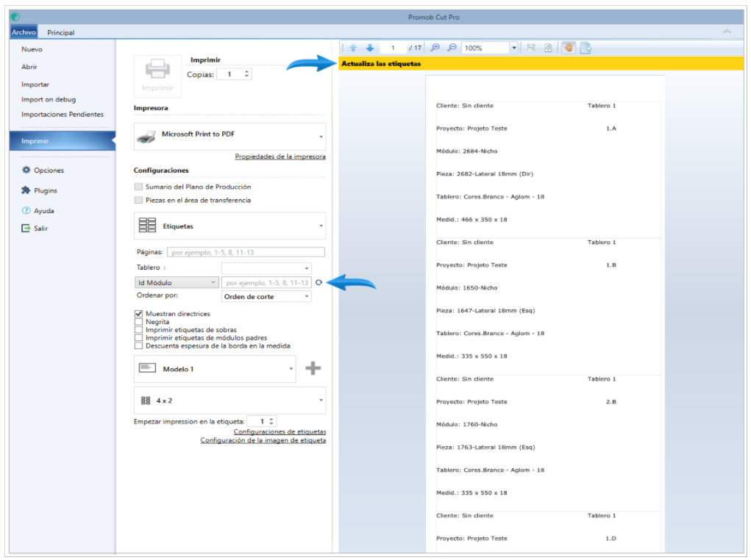The image size is (751, 560).
Task: Select Importaciones Pendientes
Action: coord(63,115)
